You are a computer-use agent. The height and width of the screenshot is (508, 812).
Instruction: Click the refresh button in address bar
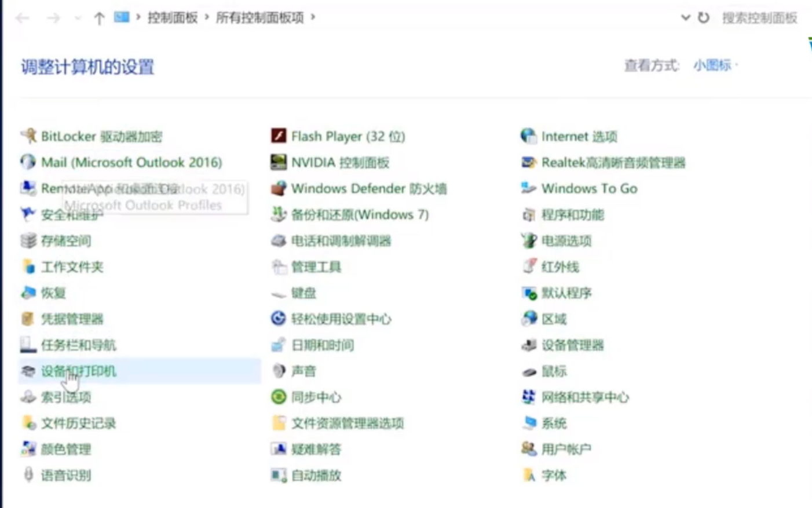(703, 17)
